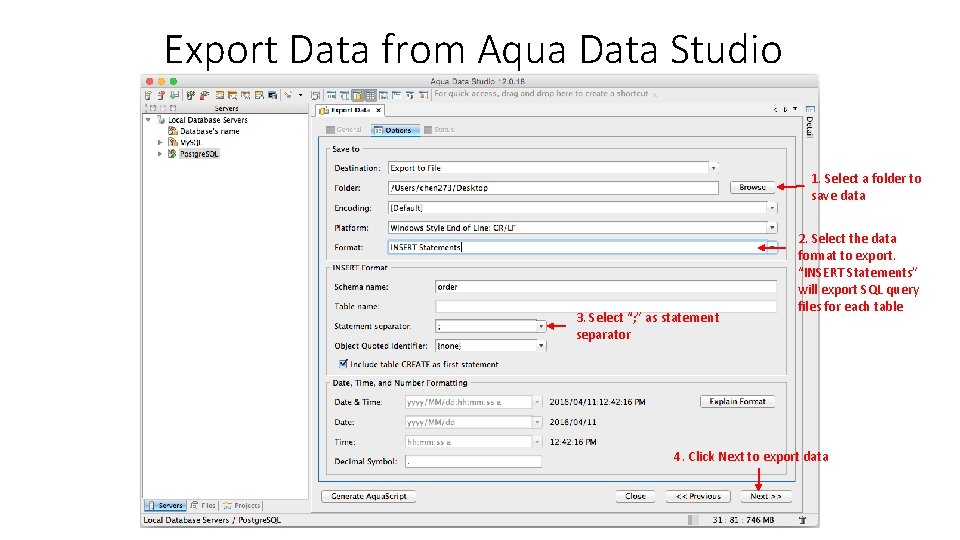Click status bar path Local Database Servers / PostgreSQL
The width and height of the screenshot is (960, 540).
[x=212, y=520]
